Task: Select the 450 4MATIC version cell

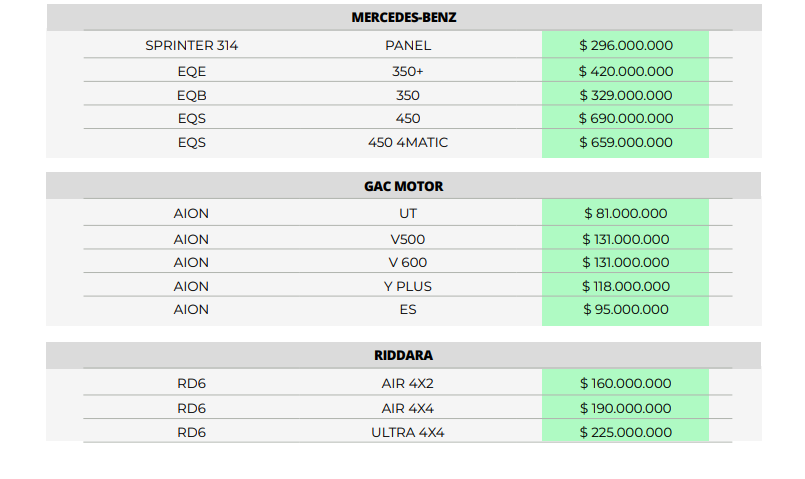Action: 408,142
